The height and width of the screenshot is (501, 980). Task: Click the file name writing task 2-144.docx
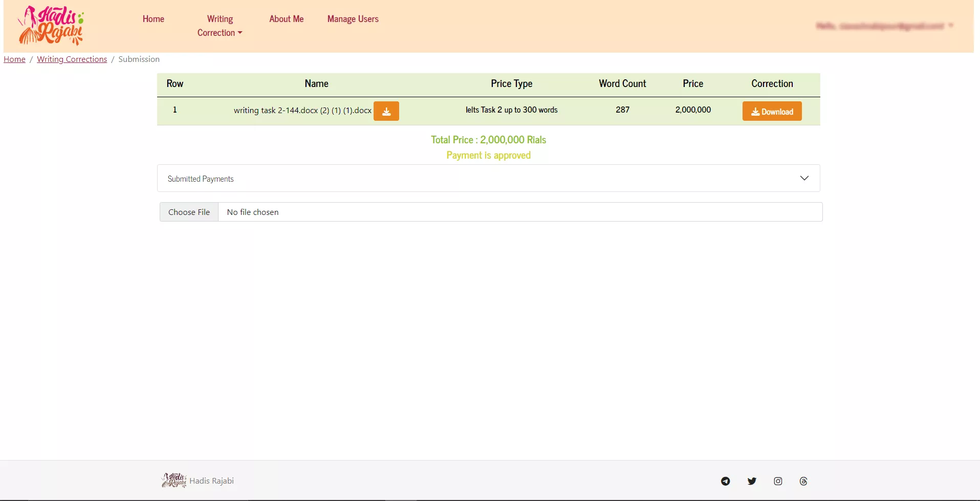tap(302, 111)
